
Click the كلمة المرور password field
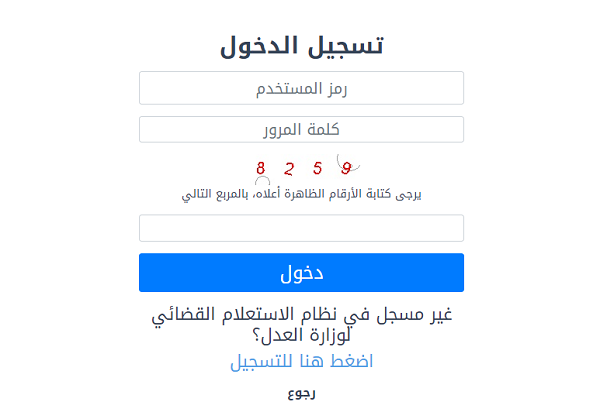coord(301,129)
